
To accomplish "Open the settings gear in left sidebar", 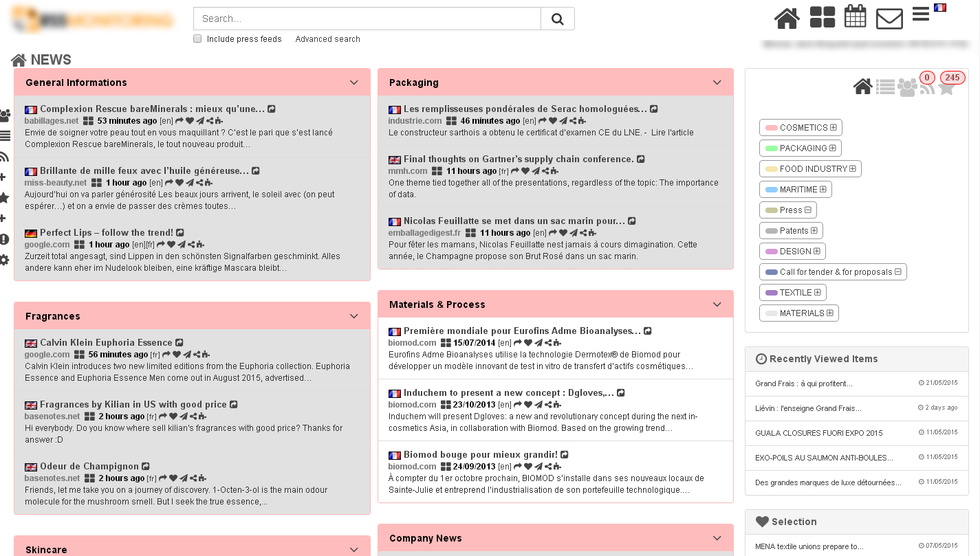I will coord(4,260).
